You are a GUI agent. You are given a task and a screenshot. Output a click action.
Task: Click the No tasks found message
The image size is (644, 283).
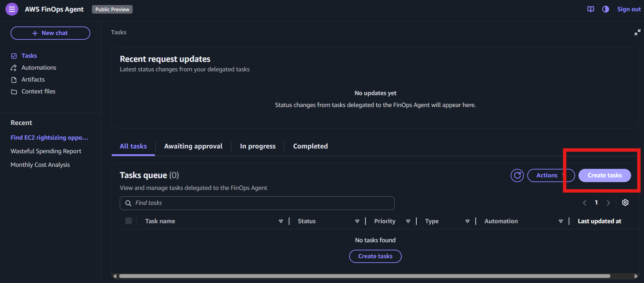pos(375,240)
